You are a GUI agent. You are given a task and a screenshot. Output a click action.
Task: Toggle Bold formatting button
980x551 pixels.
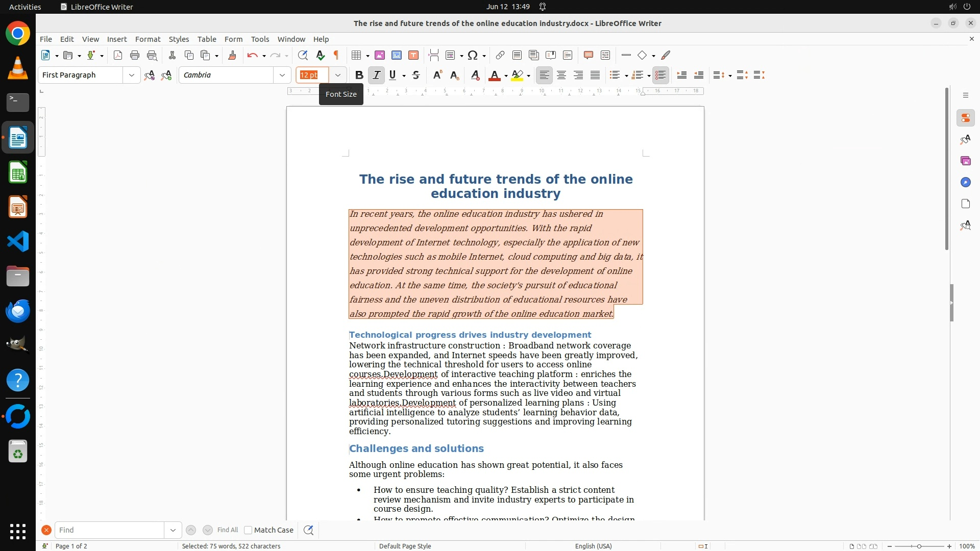pyautogui.click(x=359, y=76)
